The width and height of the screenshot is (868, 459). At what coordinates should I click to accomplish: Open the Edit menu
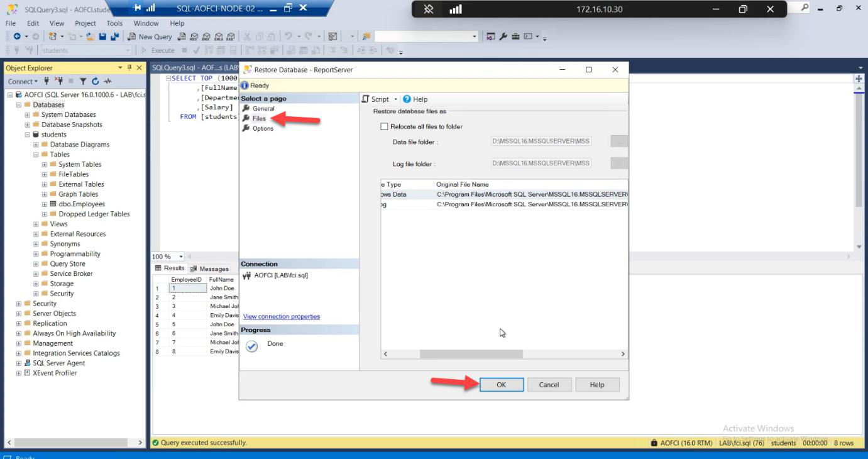(x=34, y=23)
